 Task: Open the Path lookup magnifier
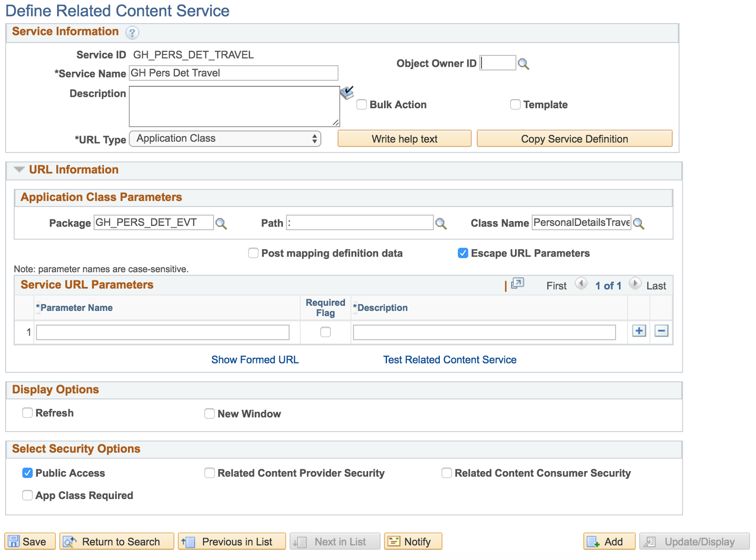pos(441,224)
